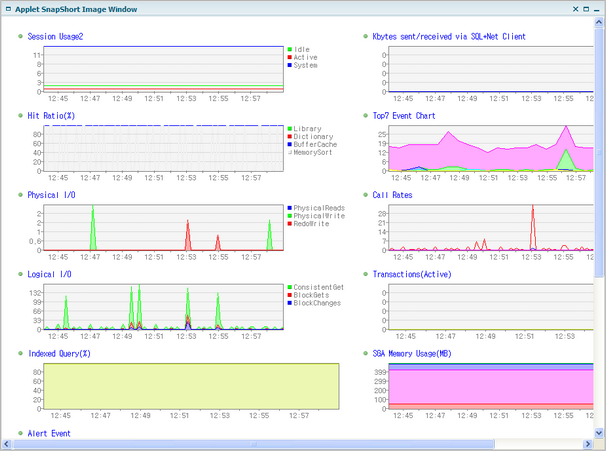Click the bullet beside SGA Memory Usage(MB)
The height and width of the screenshot is (451, 606).
(x=365, y=353)
